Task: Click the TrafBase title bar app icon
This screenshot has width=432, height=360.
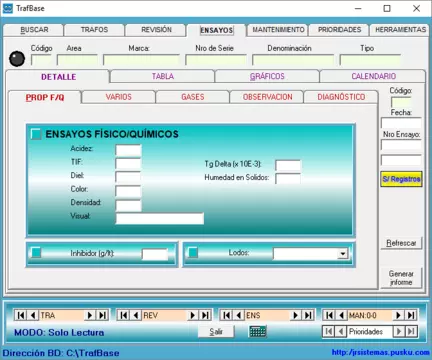Action: [7, 8]
